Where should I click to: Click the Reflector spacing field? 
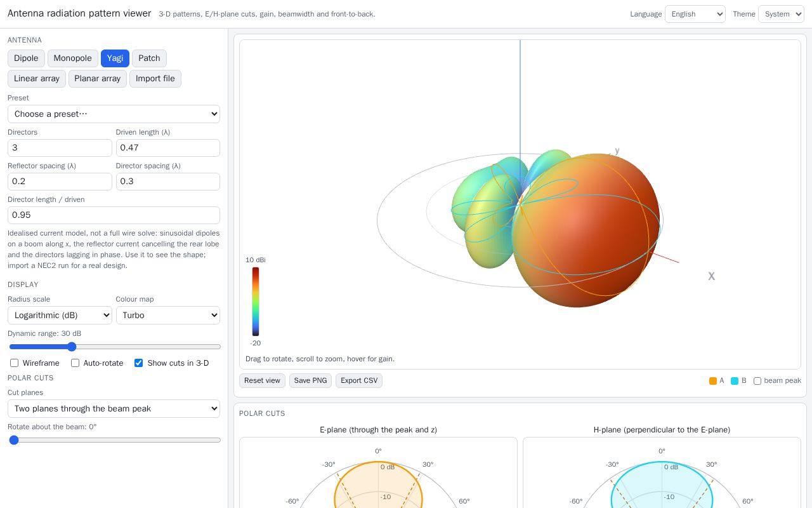(60, 182)
